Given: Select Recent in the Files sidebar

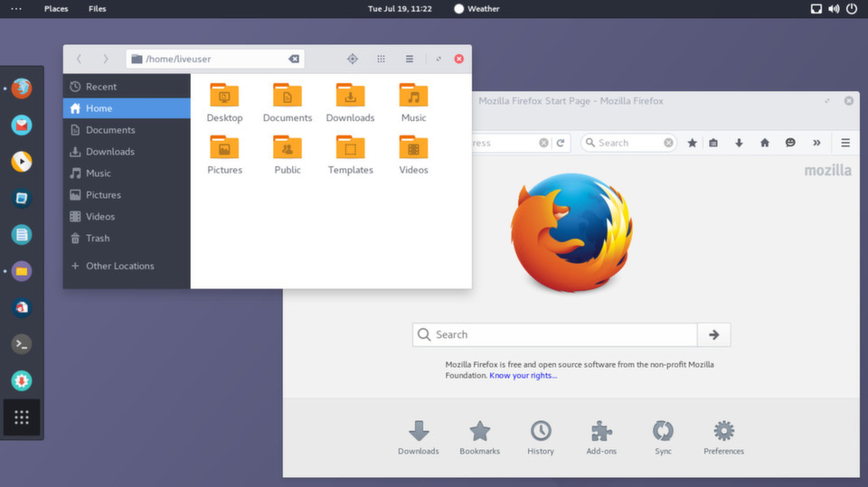Looking at the screenshot, I should pos(127,87).
